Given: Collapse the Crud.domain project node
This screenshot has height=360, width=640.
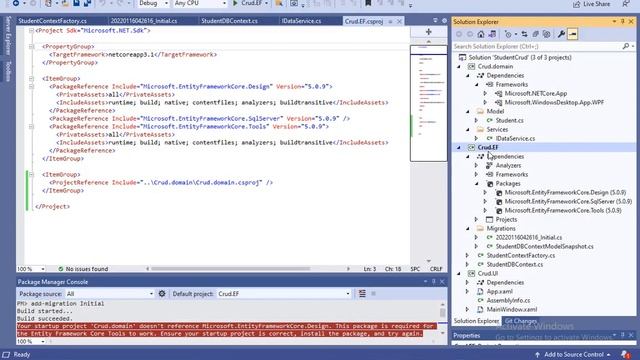Looking at the screenshot, I should coord(459,67).
